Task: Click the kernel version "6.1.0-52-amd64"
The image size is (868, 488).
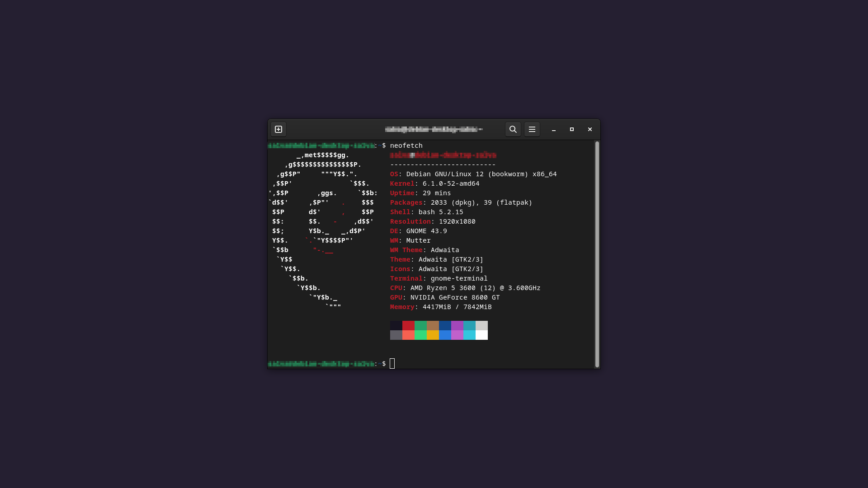Action: [x=451, y=183]
